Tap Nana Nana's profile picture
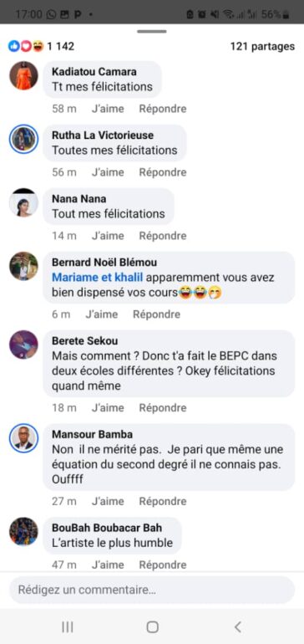This screenshot has height=644, width=304. [x=23, y=202]
